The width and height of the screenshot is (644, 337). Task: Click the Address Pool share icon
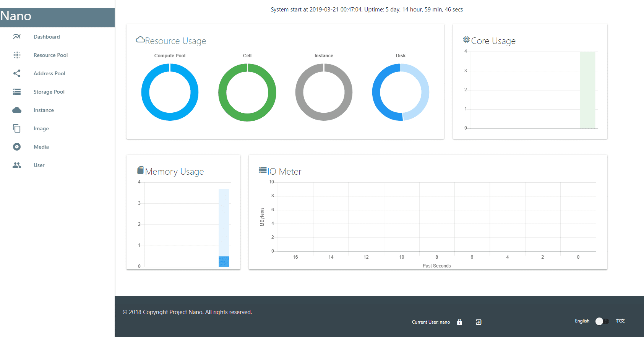17,73
